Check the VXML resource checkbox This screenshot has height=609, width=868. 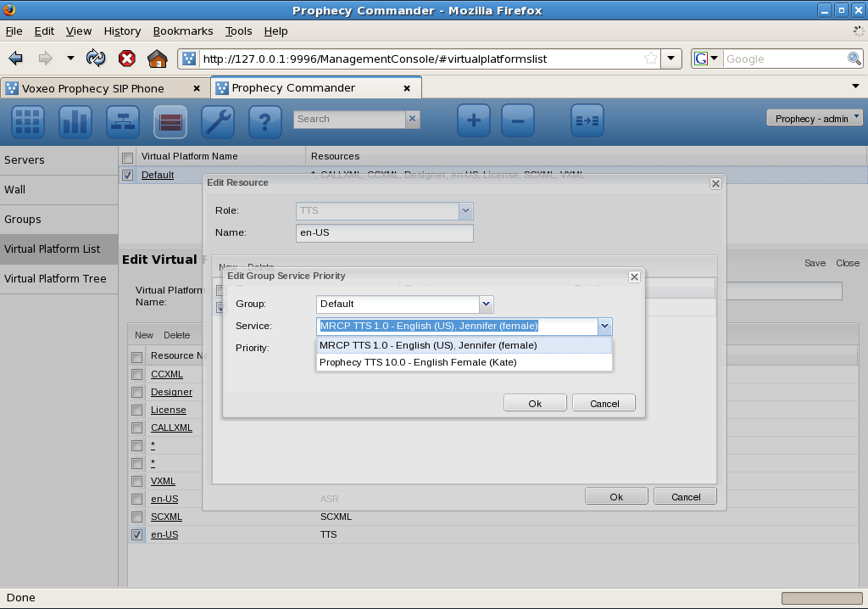pos(136,482)
